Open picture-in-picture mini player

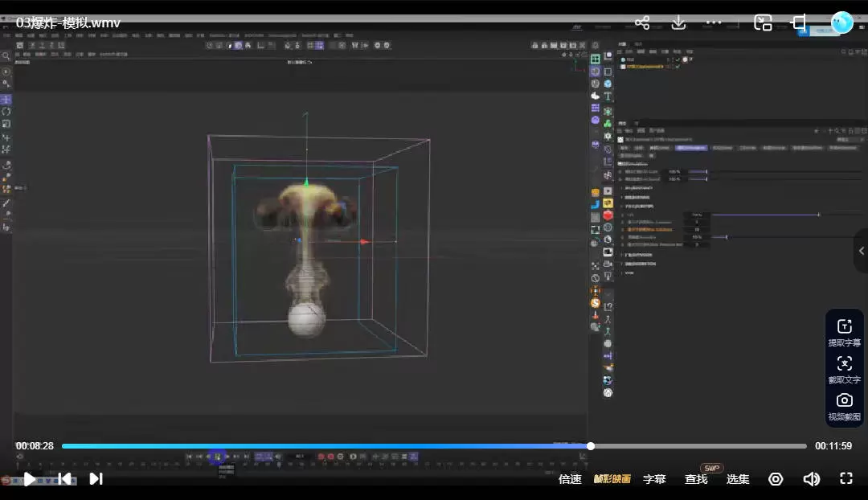[x=763, y=23]
